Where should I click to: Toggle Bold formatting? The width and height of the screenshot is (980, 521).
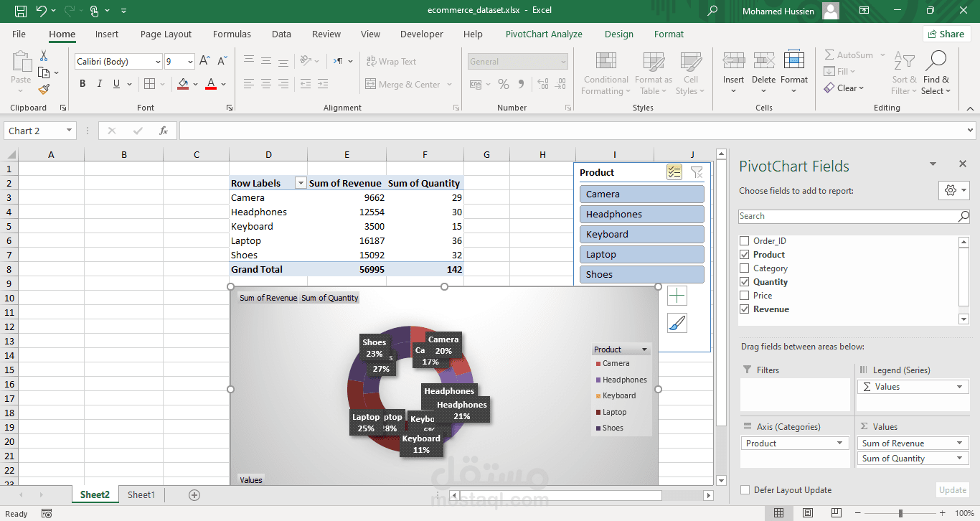click(x=83, y=84)
